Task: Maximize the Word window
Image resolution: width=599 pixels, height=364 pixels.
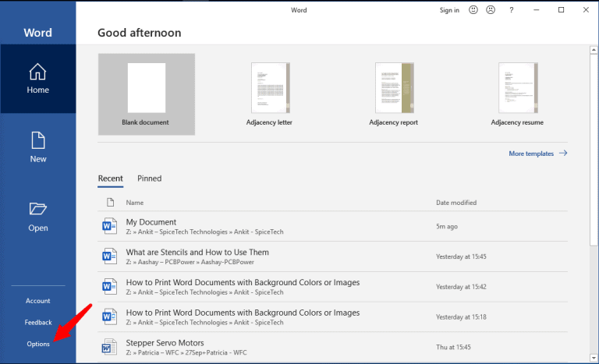Action: [x=562, y=10]
